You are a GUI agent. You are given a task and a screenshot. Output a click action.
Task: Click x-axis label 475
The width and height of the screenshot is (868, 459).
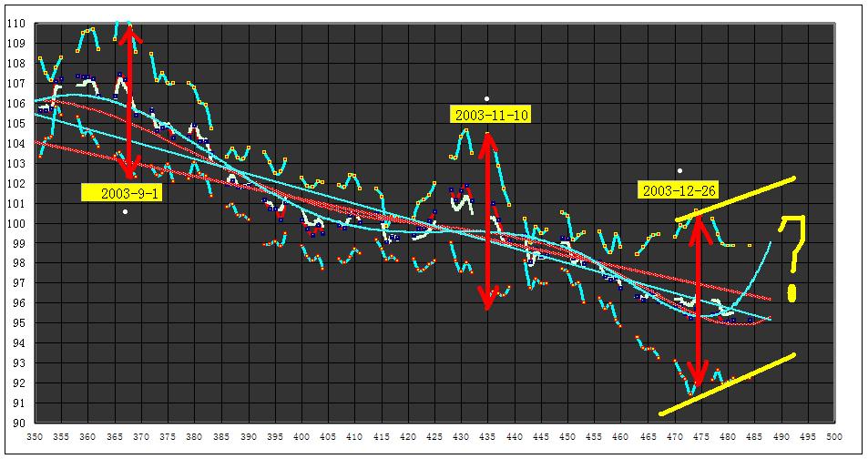[701, 437]
